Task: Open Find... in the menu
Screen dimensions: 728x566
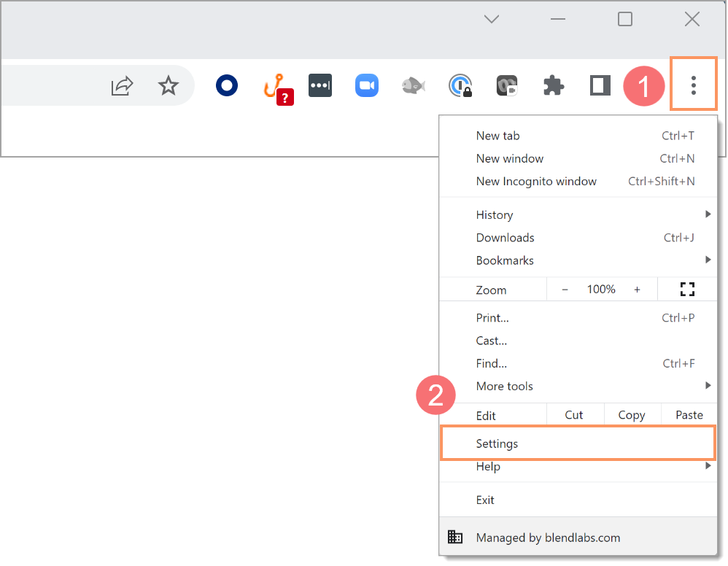Action: click(x=578, y=363)
